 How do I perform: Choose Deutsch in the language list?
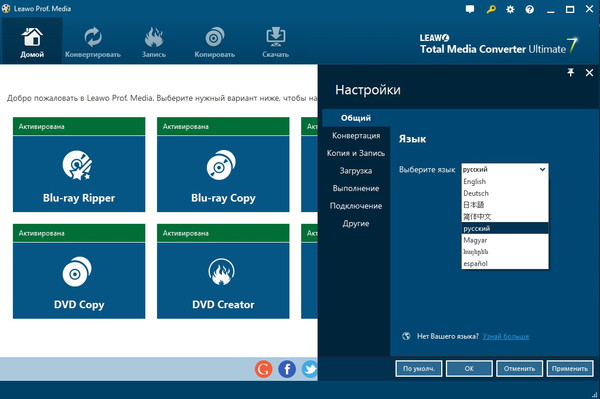click(505, 193)
